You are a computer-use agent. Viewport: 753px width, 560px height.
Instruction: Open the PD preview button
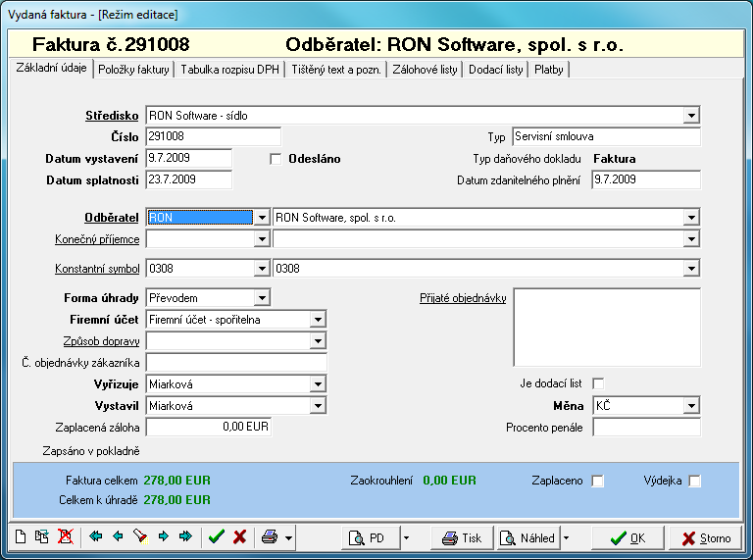coord(371,537)
